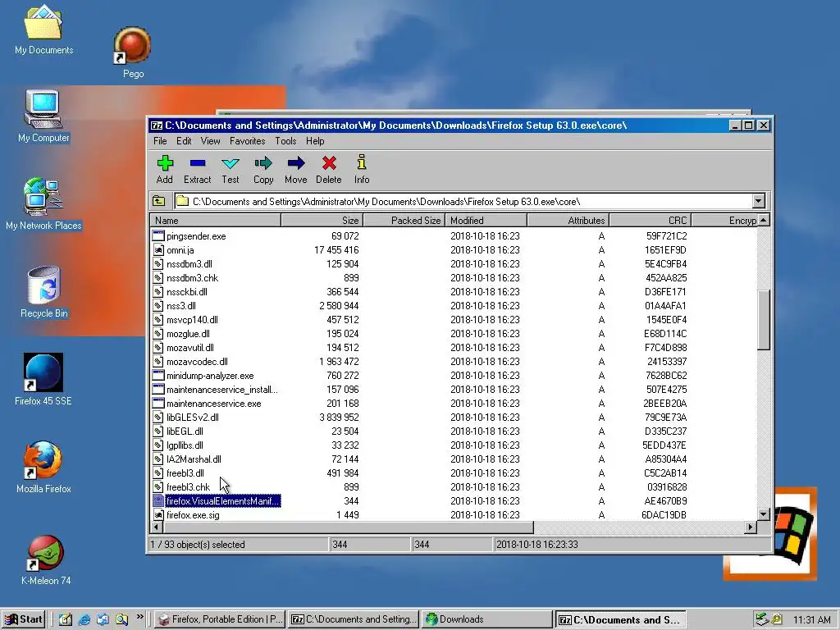Click the file icon next to omni.ja
840x630 pixels.
158,249
